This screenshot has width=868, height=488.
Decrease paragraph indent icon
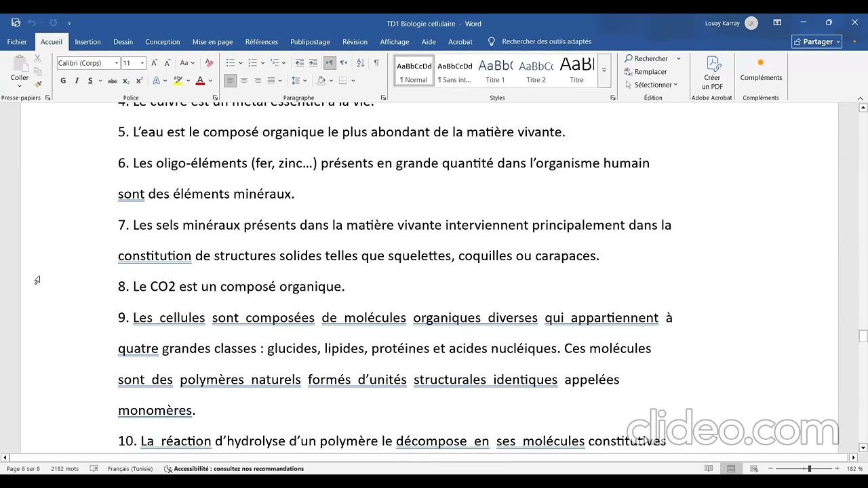coord(299,63)
